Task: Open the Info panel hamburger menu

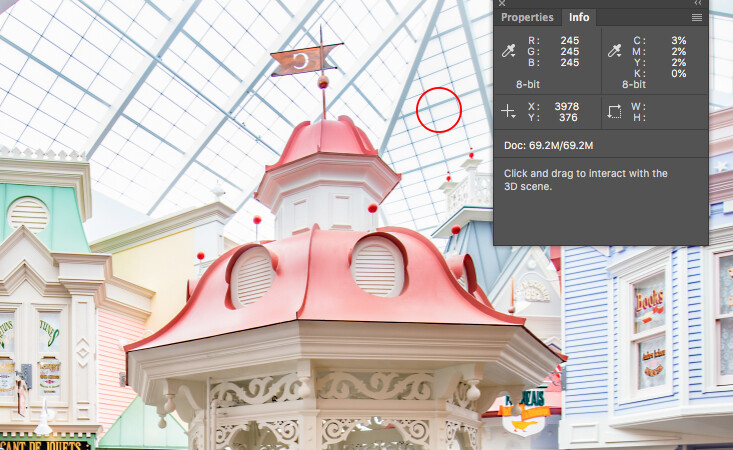Action: [x=697, y=17]
